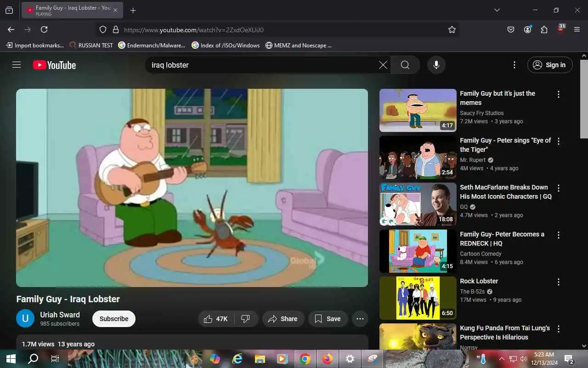Open Windows taskbar search

tap(33, 359)
